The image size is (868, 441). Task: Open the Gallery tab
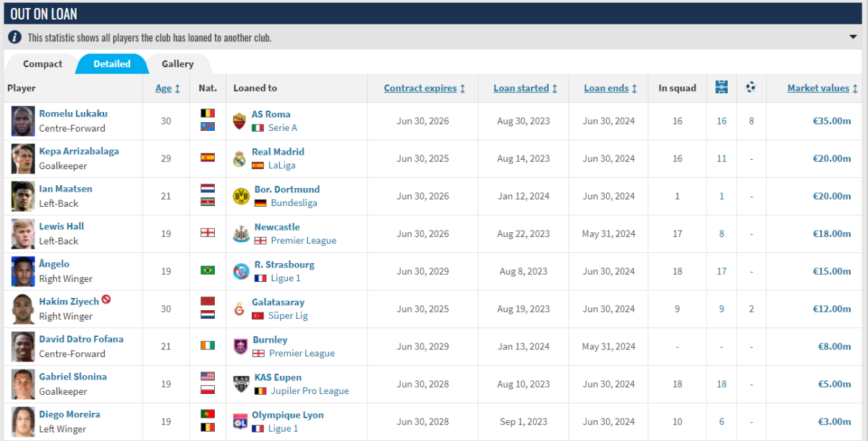point(177,64)
